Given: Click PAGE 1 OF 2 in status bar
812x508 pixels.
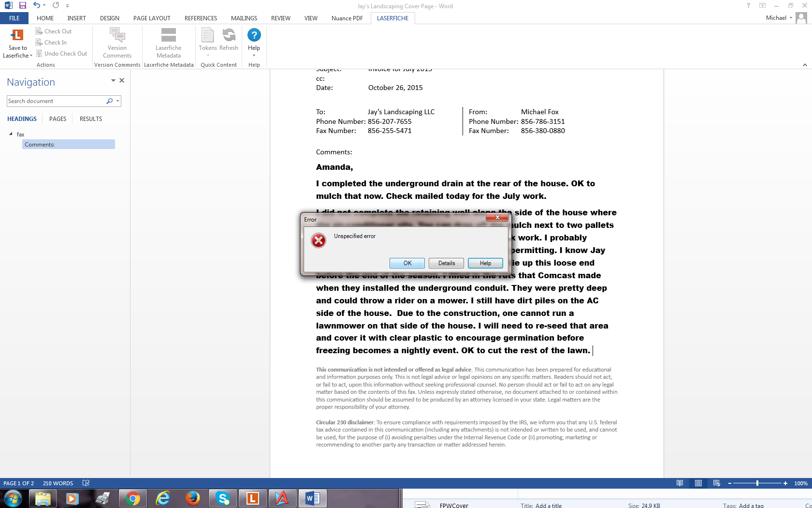Looking at the screenshot, I should [x=19, y=483].
